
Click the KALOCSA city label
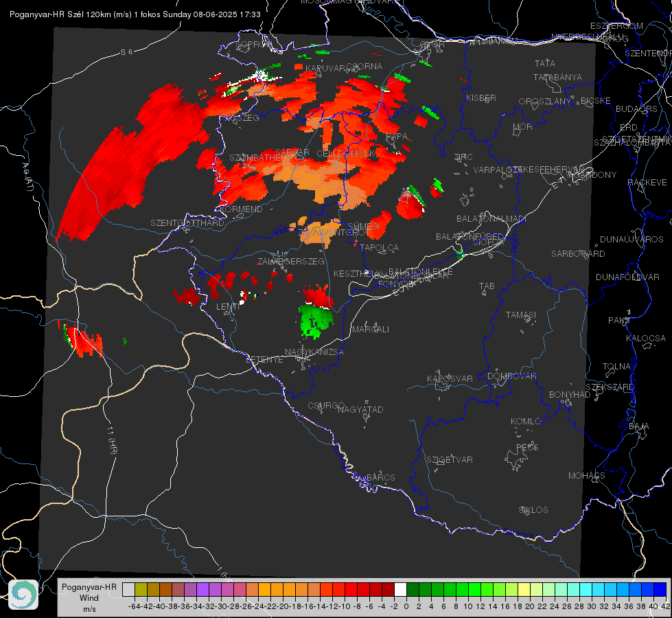tap(646, 339)
